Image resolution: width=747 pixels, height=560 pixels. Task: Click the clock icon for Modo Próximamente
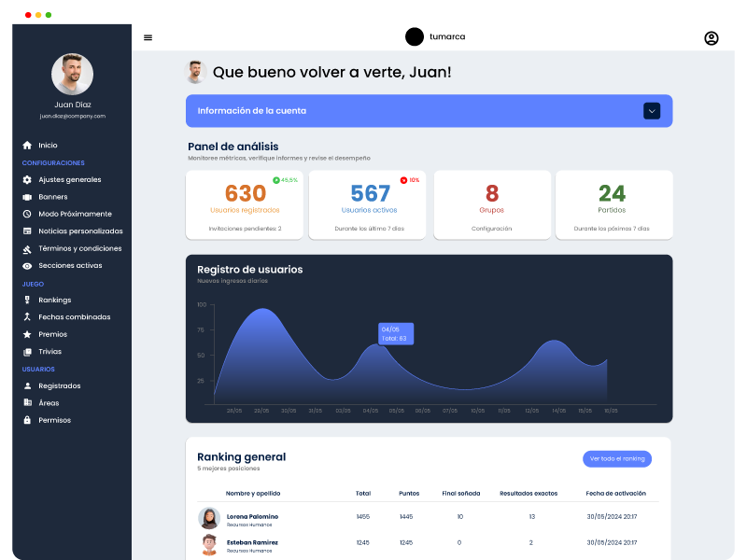click(27, 214)
